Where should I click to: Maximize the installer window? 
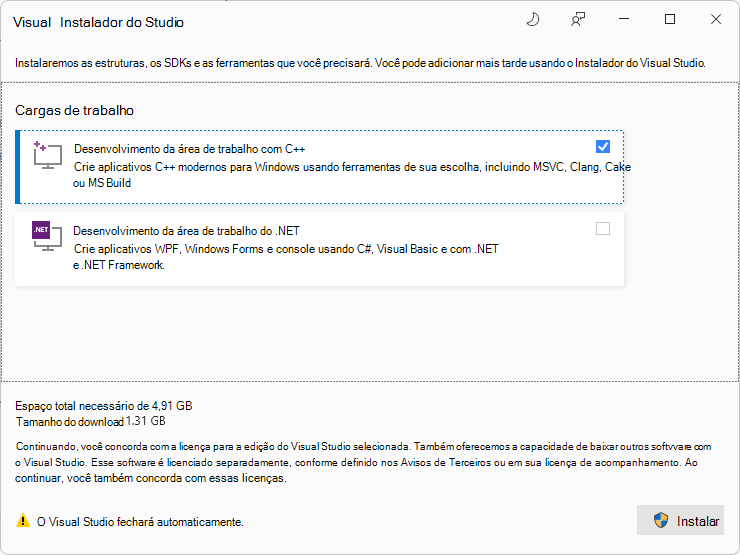[670, 19]
